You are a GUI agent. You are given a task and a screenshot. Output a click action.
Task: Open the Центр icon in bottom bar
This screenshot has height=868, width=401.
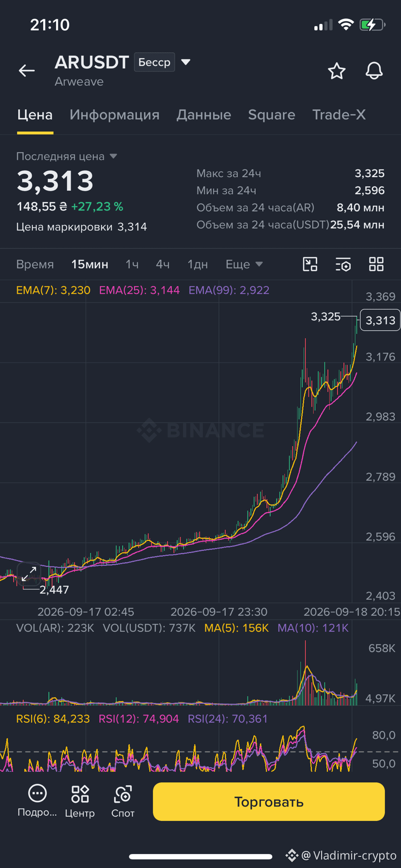[80, 802]
